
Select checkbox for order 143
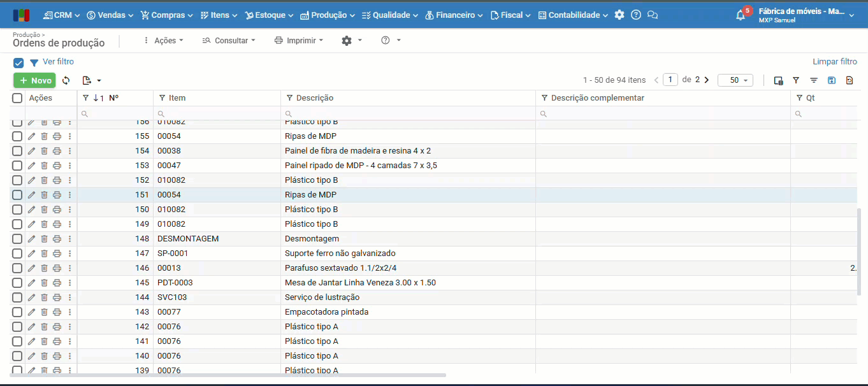[x=17, y=312]
